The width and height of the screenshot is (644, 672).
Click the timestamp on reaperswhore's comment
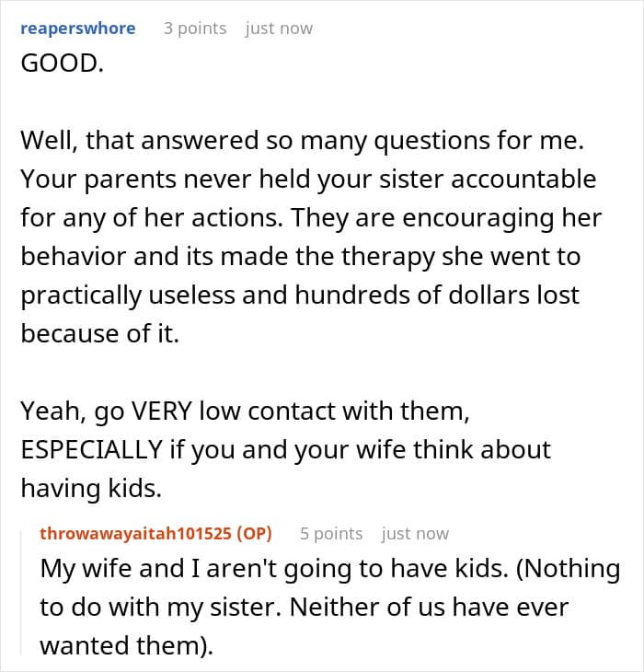[279, 29]
